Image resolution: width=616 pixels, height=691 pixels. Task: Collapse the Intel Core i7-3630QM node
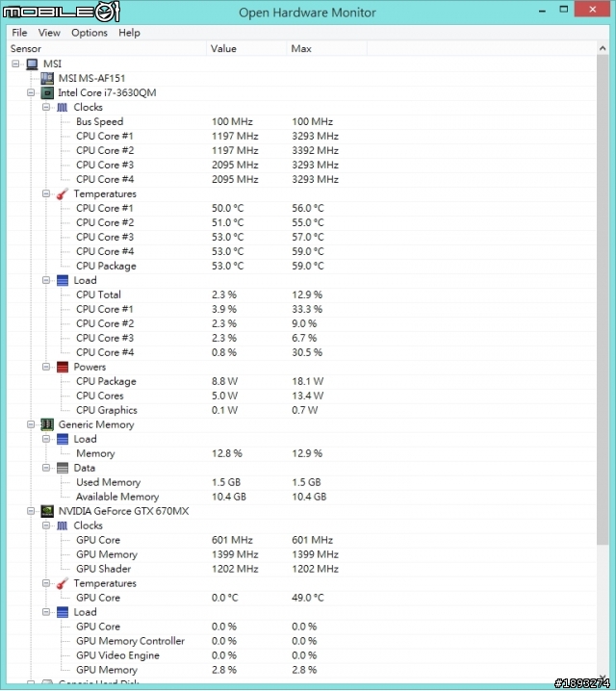[31, 92]
